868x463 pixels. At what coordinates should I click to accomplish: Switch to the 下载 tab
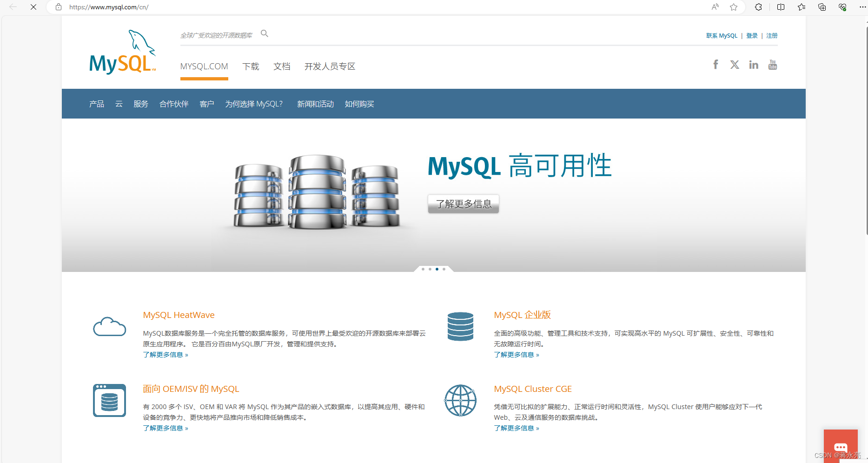251,66
